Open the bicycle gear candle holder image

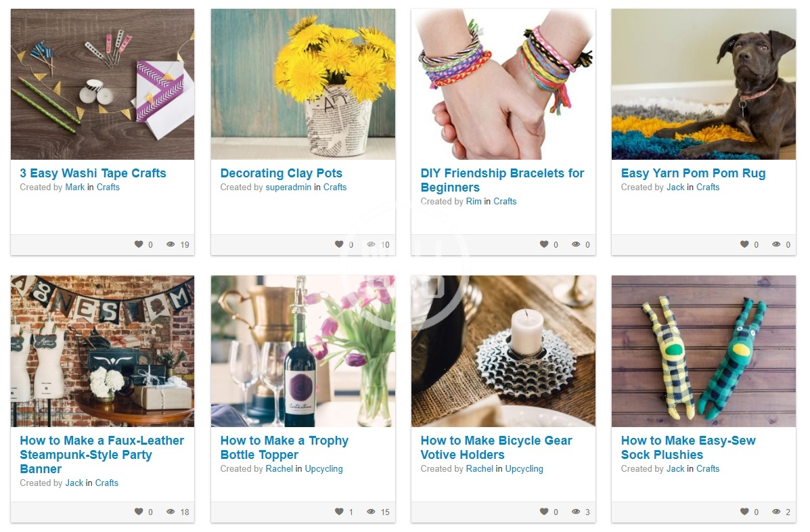503,351
